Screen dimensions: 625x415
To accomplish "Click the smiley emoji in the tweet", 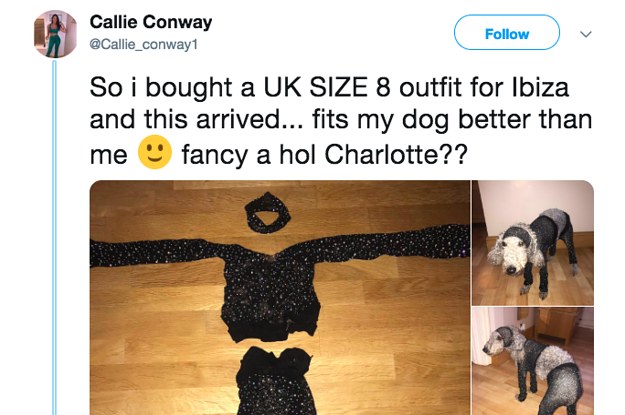I will click(x=155, y=152).
